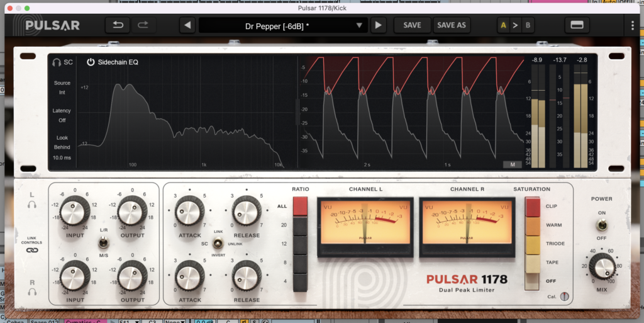The height and width of the screenshot is (323, 644).
Task: Flip the SC Link/Unlink/Invert switch
Action: coord(218,243)
